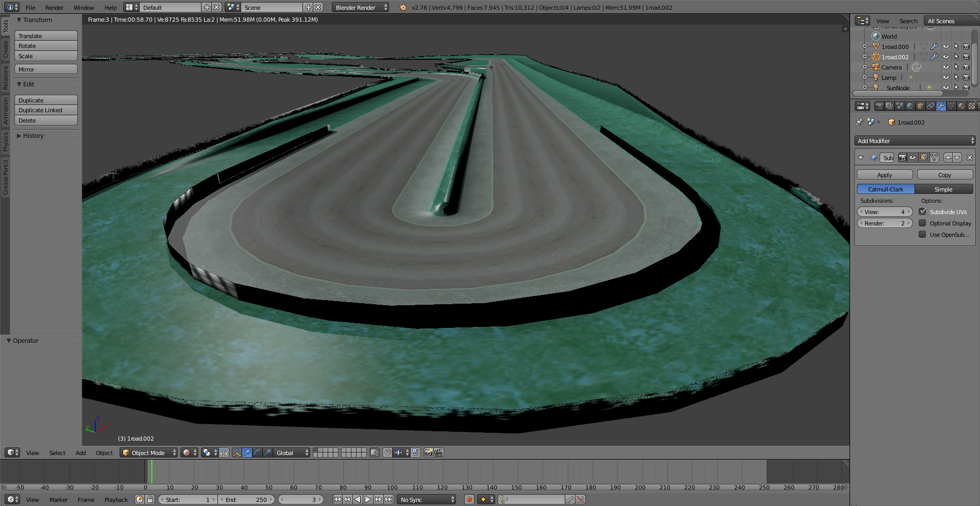Open the viewport shading mode dropdown

(x=189, y=452)
